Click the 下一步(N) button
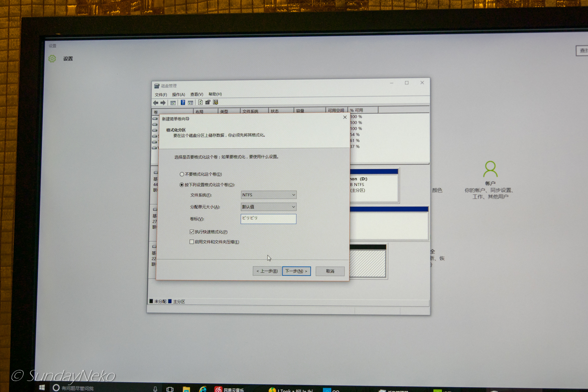The width and height of the screenshot is (588, 392). point(296,271)
